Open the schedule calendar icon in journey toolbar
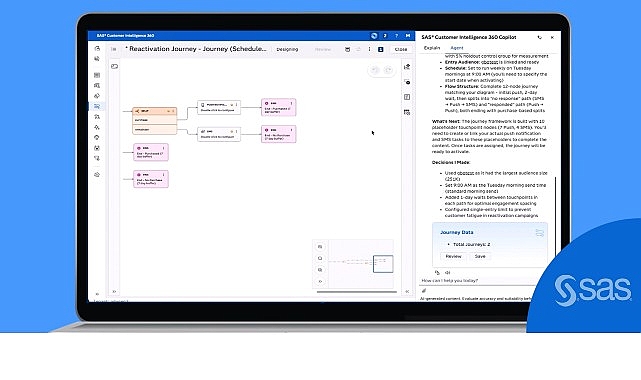Screen dimensions: 641x380 pos(347,49)
